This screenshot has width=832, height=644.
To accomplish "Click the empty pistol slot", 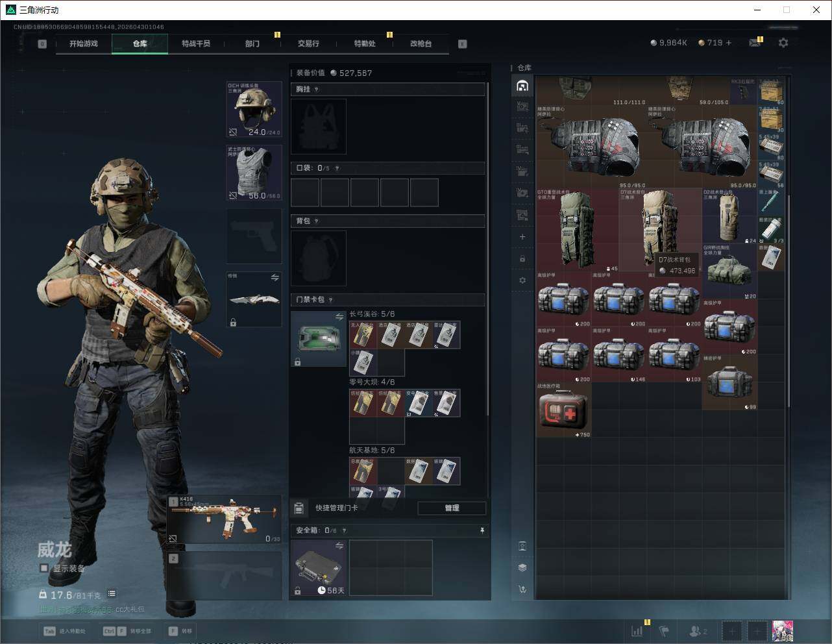I will [254, 236].
